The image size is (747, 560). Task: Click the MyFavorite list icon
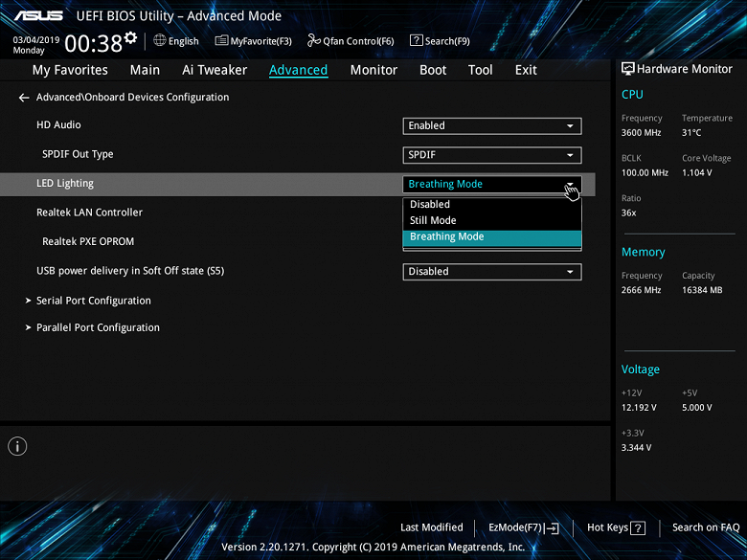pos(221,40)
